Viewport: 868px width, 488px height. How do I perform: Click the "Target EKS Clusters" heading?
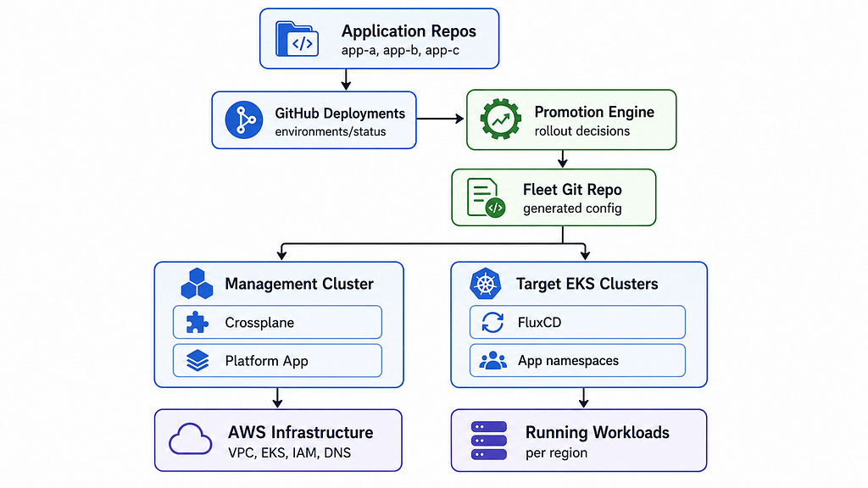coord(587,284)
